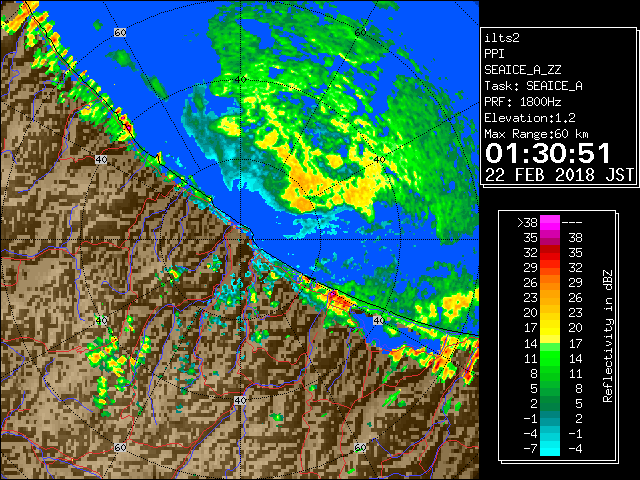Click the 'PRF: 1800Hz' value
640x480 pixels.
pyautogui.click(x=523, y=102)
